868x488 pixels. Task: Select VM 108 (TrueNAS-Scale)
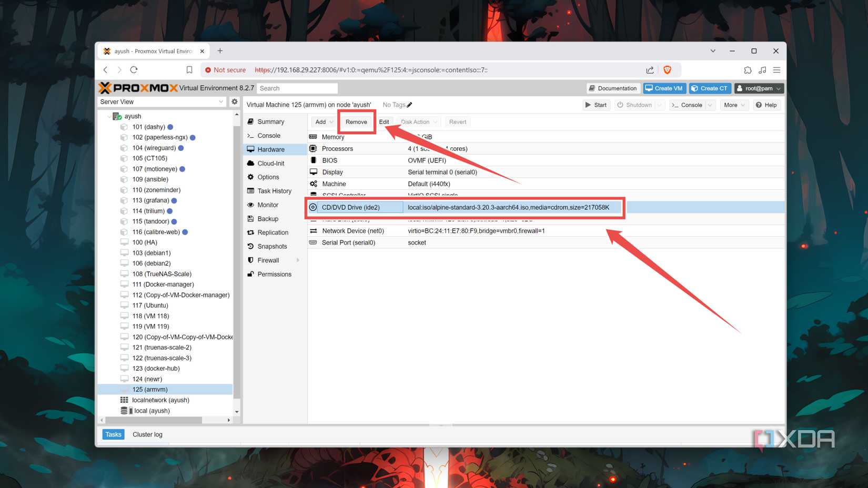coord(162,274)
